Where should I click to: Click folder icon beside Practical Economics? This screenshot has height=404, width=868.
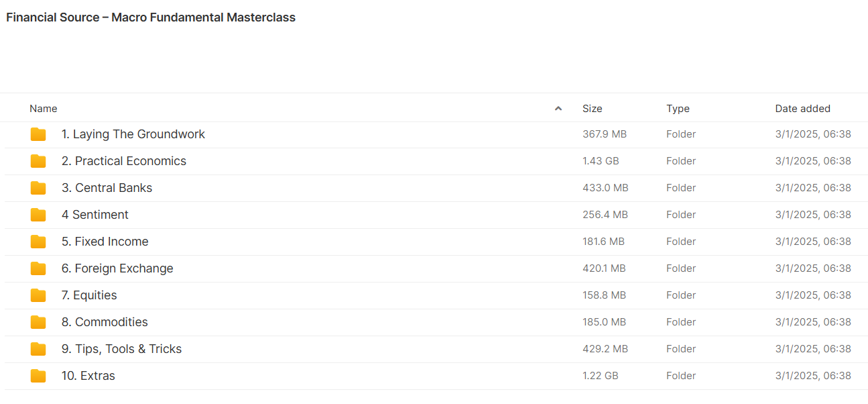coord(38,161)
